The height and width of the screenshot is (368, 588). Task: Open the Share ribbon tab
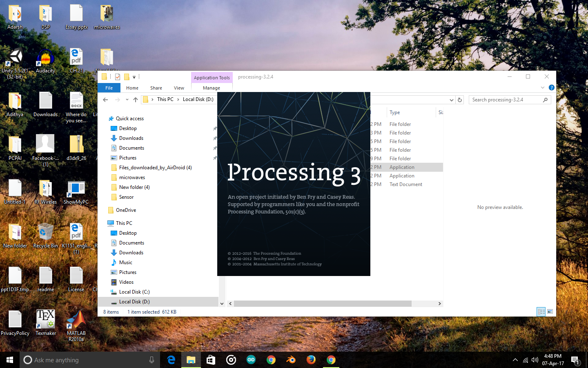[156, 88]
